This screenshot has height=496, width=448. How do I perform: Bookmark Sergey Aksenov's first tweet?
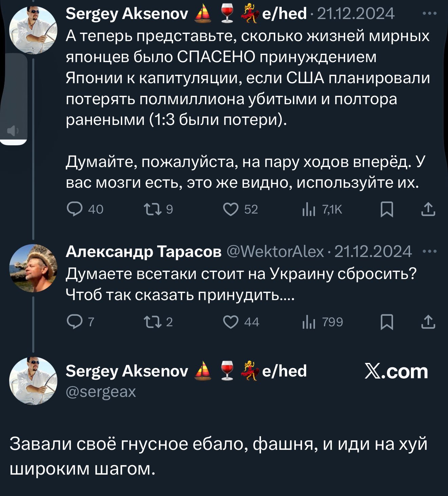(387, 209)
